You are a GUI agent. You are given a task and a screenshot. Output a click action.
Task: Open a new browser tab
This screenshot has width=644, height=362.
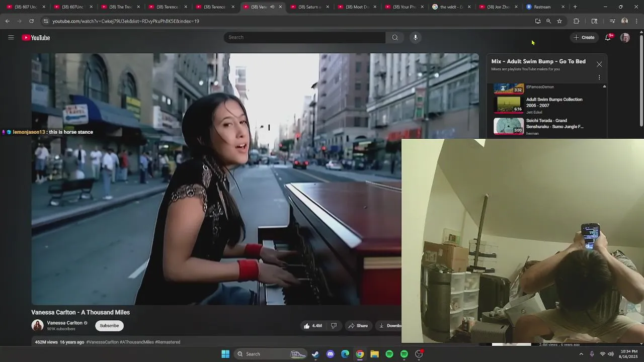pos(575,7)
